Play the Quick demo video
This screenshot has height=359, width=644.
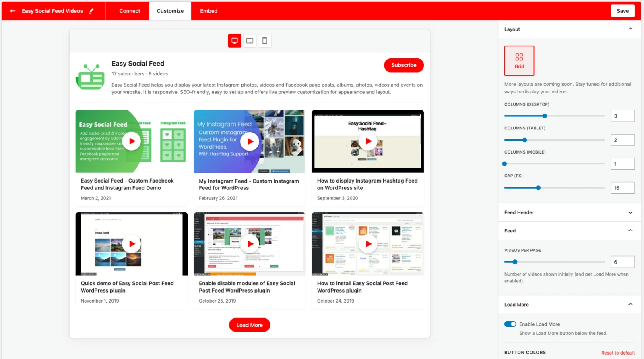[132, 244]
